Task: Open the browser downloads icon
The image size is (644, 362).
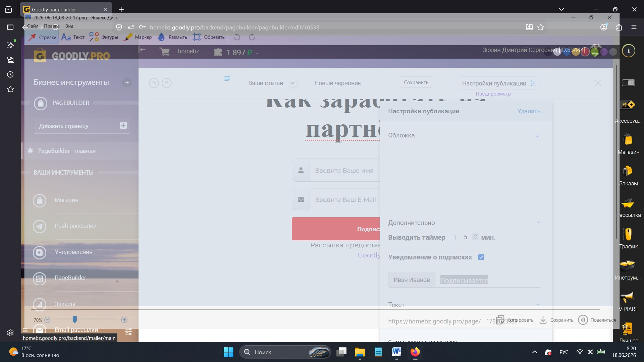Action: pyautogui.click(x=529, y=27)
